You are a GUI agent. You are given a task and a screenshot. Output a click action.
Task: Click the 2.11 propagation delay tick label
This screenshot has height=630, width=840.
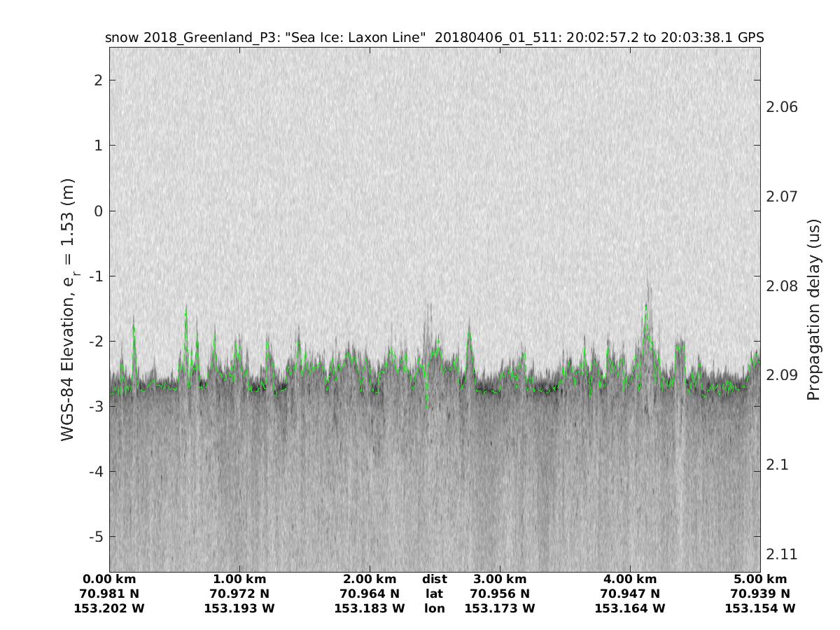(x=783, y=554)
